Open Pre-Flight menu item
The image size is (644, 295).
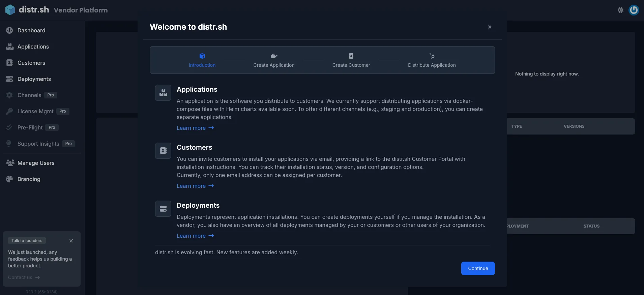point(30,127)
